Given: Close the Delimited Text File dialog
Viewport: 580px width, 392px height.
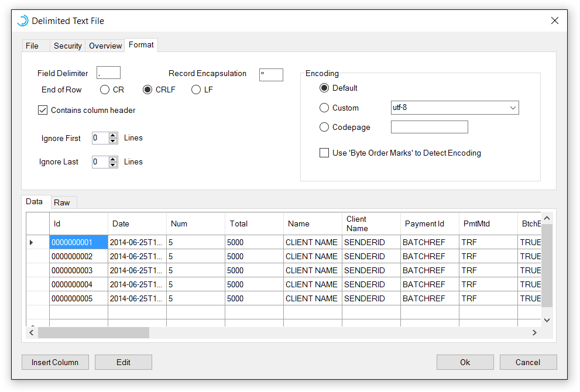Looking at the screenshot, I should (x=554, y=20).
